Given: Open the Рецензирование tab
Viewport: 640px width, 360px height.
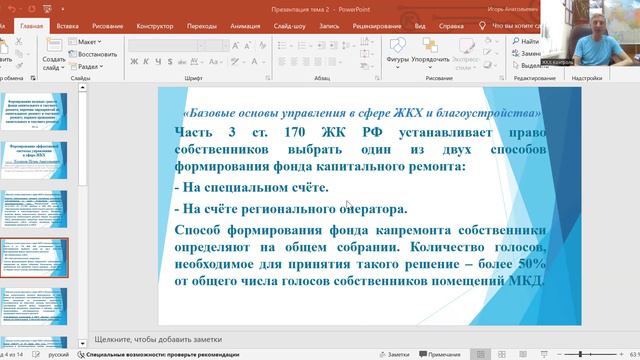Looking at the screenshot, I should tap(377, 26).
